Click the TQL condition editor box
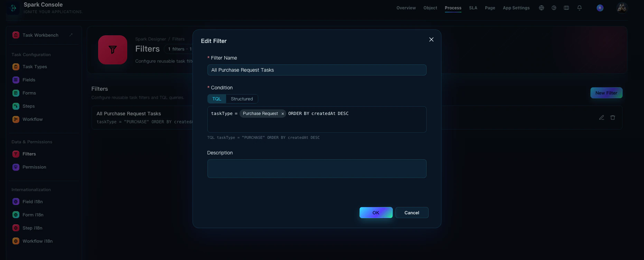Image resolution: width=644 pixels, height=260 pixels. point(317,119)
